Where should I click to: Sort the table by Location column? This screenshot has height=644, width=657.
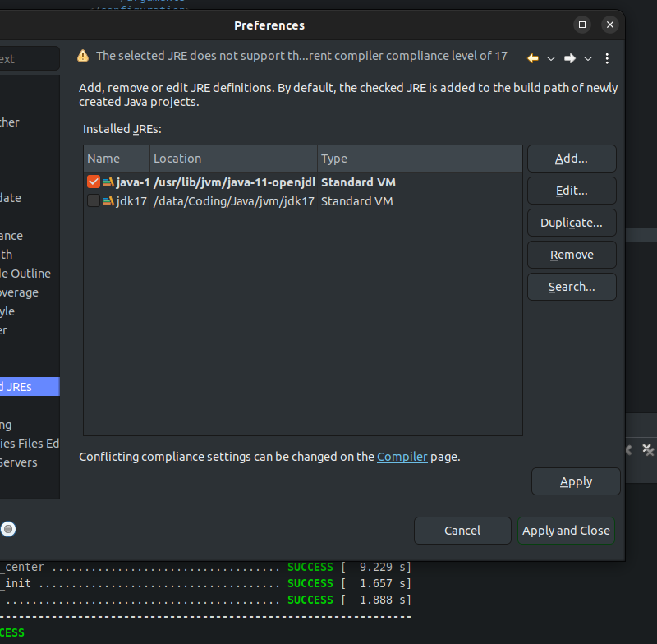[x=233, y=159]
